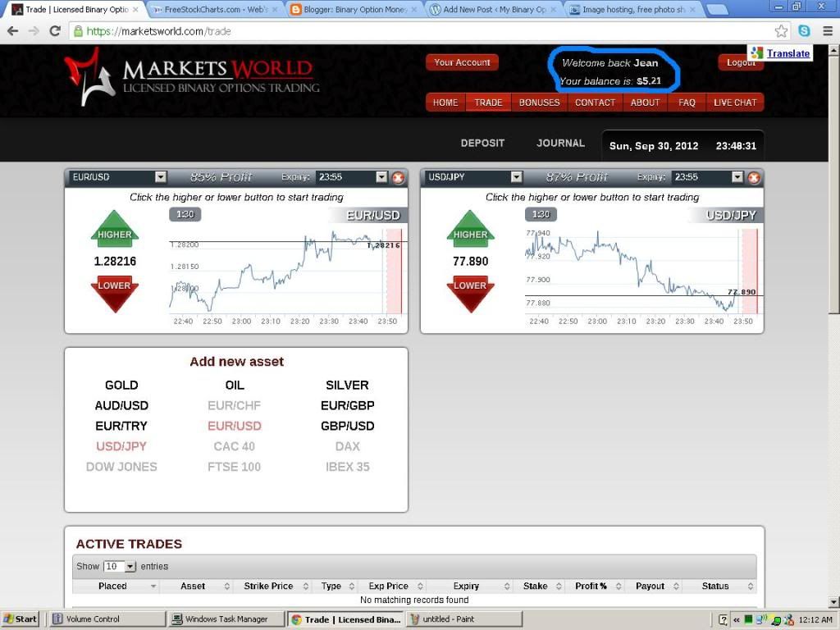Click the red LOWER arrow for EUR/USD
The image size is (840, 630).
tap(114, 291)
